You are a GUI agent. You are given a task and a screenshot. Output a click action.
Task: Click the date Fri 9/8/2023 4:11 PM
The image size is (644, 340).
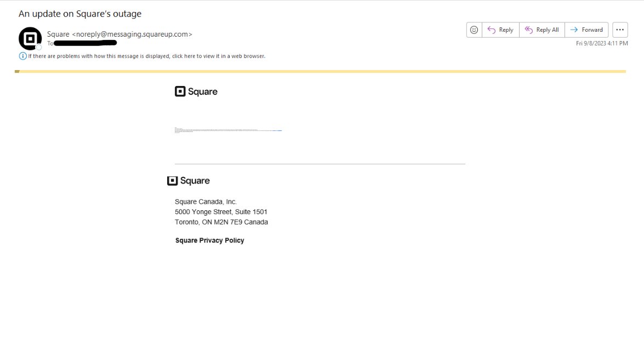(602, 43)
